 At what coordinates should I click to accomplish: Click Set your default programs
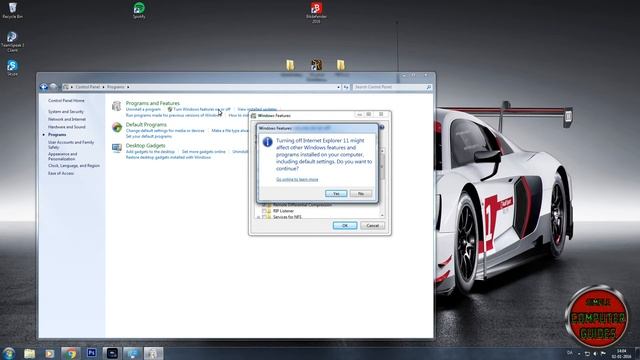[149, 136]
